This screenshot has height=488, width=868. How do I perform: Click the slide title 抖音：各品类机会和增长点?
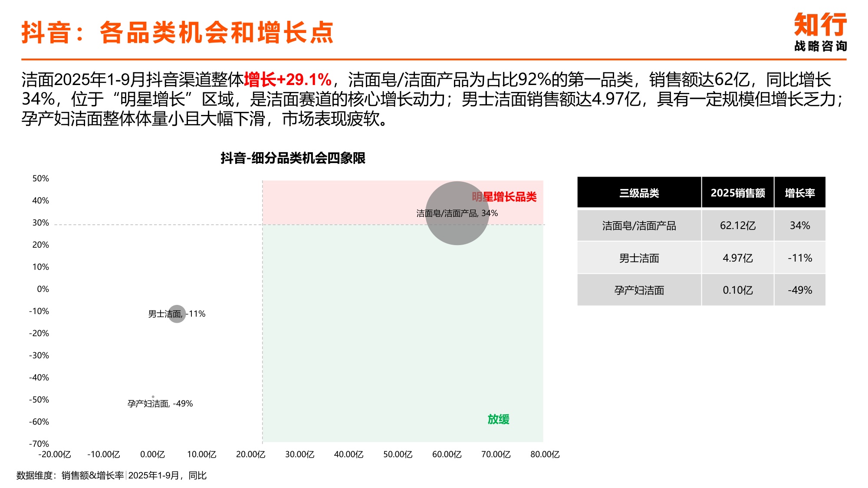click(x=178, y=33)
